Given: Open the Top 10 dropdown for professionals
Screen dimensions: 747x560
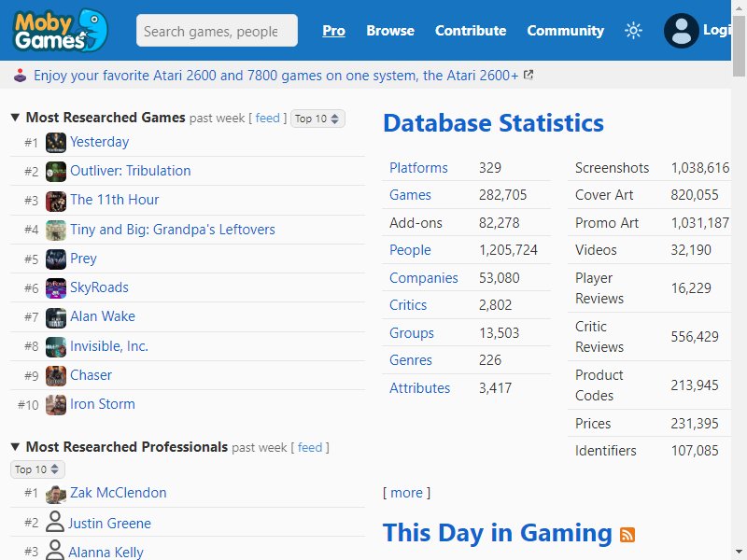Looking at the screenshot, I should 37,469.
